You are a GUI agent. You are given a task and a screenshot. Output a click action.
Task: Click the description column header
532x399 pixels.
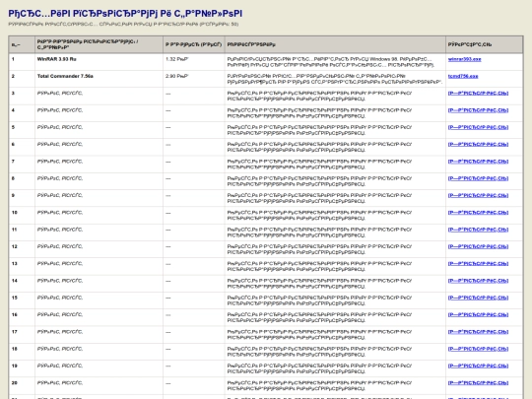tap(335, 44)
